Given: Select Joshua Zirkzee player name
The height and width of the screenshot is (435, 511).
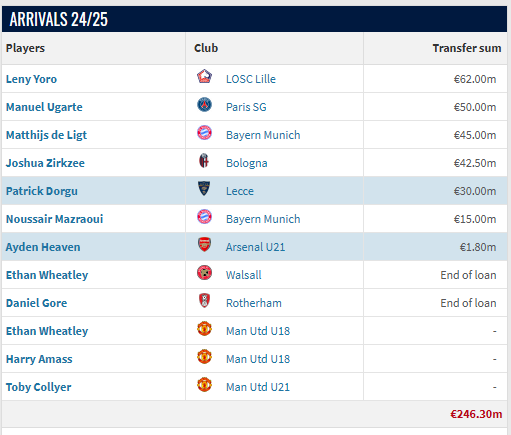Looking at the screenshot, I should coord(45,163).
